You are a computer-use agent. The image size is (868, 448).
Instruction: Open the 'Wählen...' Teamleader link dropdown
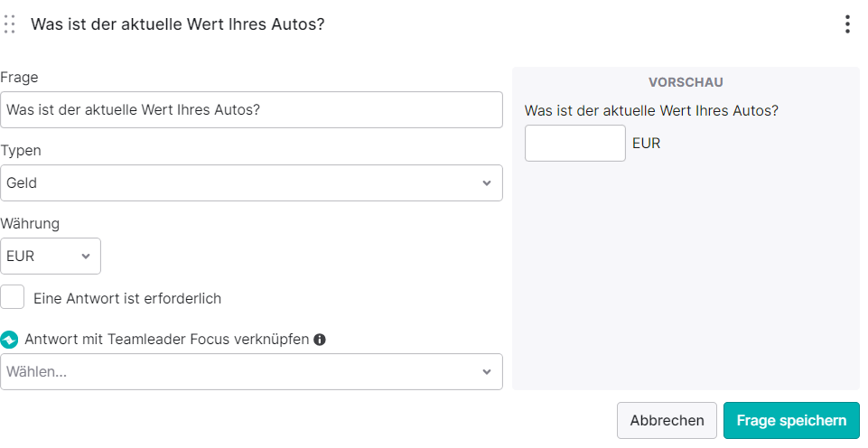pyautogui.click(x=251, y=371)
